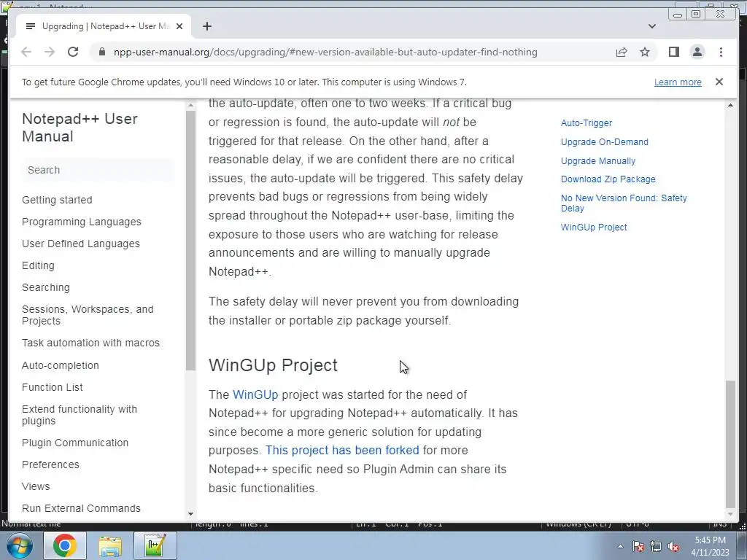747x560 pixels.
Task: Click sidebar scrollbar down arrow
Action: (x=190, y=514)
